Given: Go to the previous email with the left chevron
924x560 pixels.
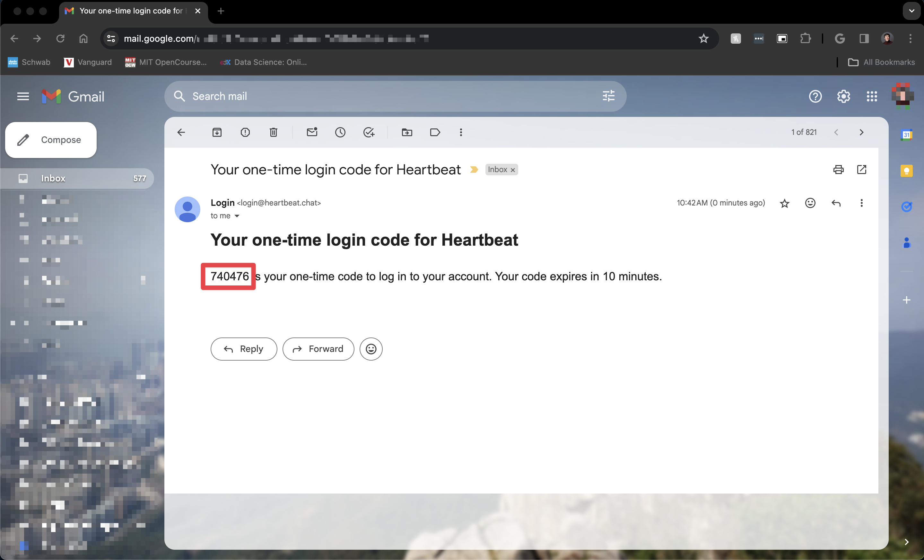Looking at the screenshot, I should pyautogui.click(x=836, y=132).
